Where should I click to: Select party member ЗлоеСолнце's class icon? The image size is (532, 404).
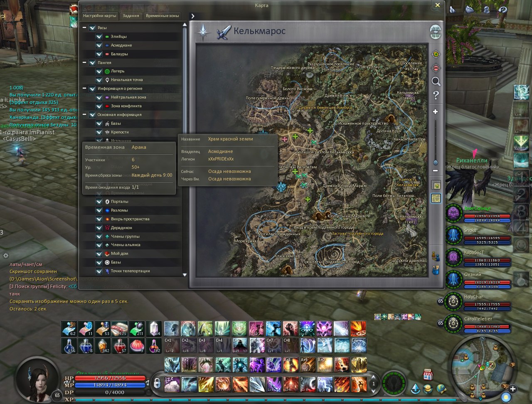coord(453,214)
